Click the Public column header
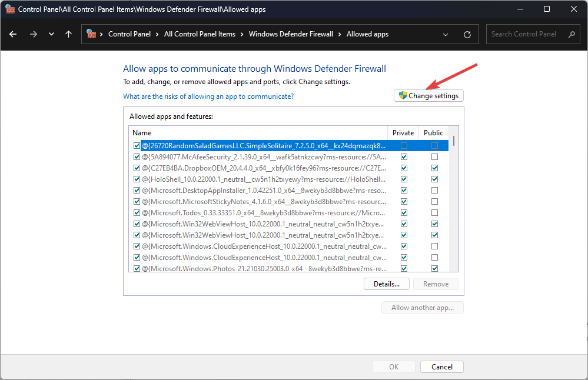The image size is (588, 380). point(434,133)
